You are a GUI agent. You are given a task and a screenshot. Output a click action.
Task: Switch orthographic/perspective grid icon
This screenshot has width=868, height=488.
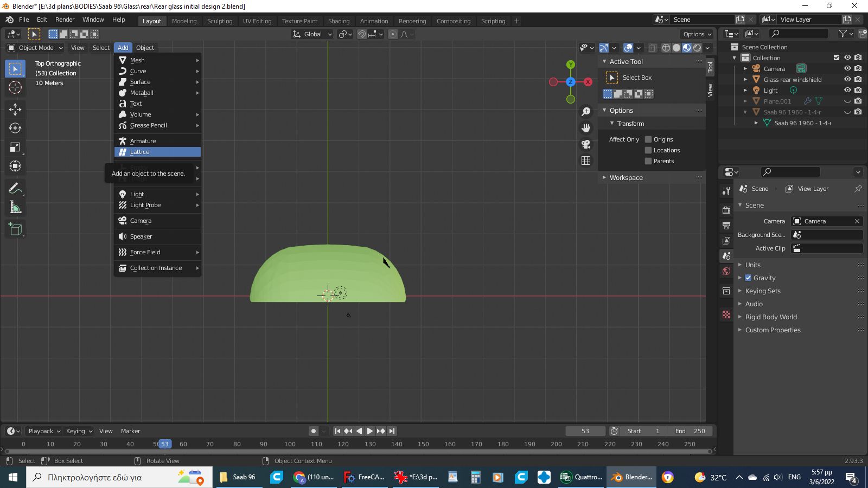tap(586, 160)
